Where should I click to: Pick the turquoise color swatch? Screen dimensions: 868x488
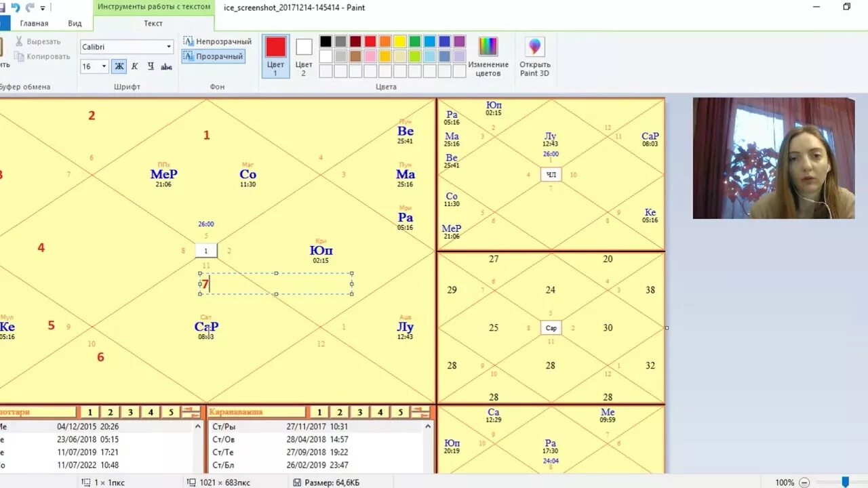click(x=430, y=41)
